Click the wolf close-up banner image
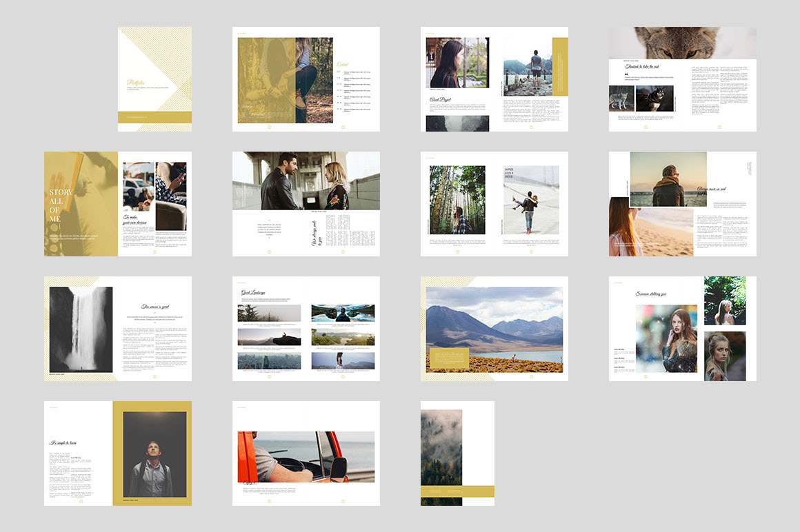The image size is (800, 532). (x=682, y=42)
